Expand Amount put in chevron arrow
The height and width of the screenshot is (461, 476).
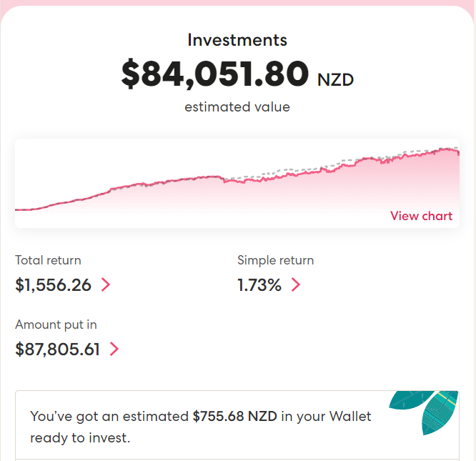tap(114, 350)
